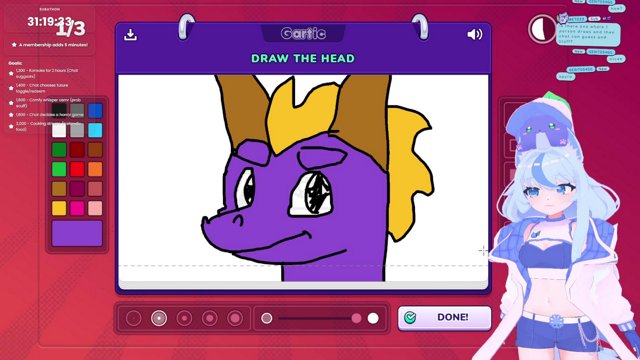Click 'A membership adds 5 minutes!' text

(x=53, y=45)
